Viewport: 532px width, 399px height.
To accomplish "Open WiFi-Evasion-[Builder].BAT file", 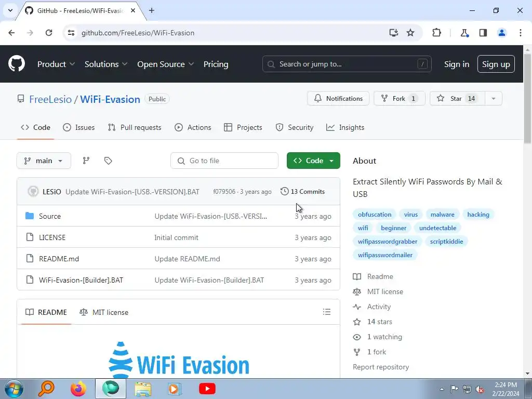I will click(81, 280).
